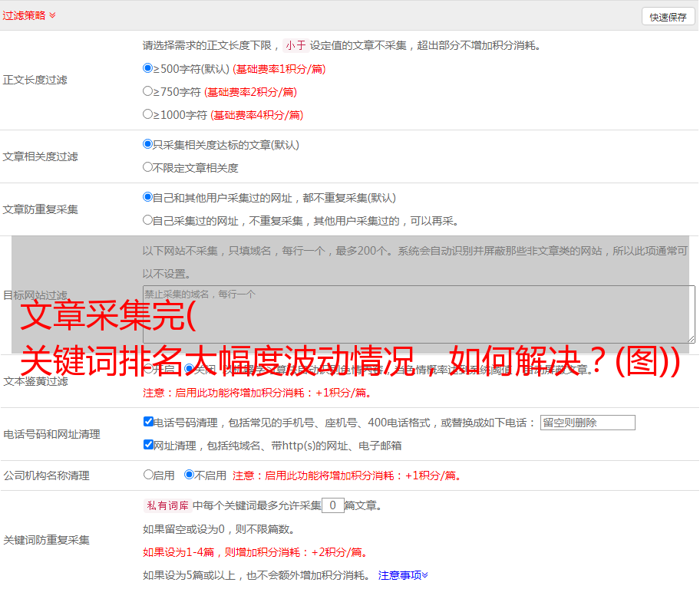Click the 私有词库 tag label
This screenshot has height=589, width=700.
point(167,505)
